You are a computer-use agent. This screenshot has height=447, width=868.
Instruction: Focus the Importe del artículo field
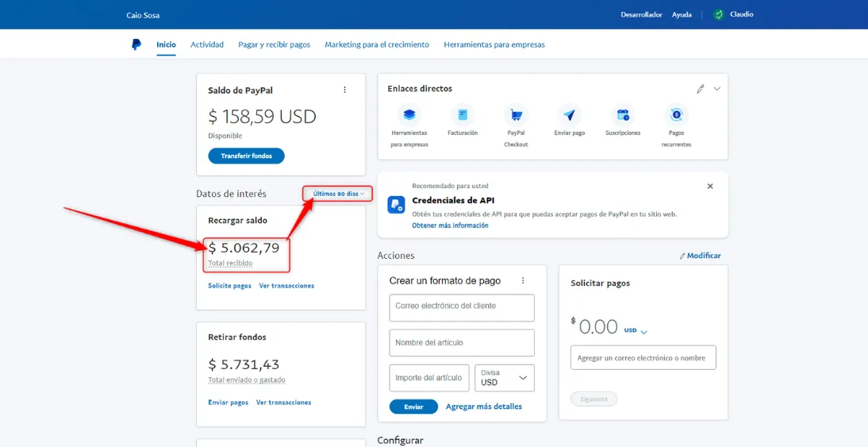click(429, 378)
